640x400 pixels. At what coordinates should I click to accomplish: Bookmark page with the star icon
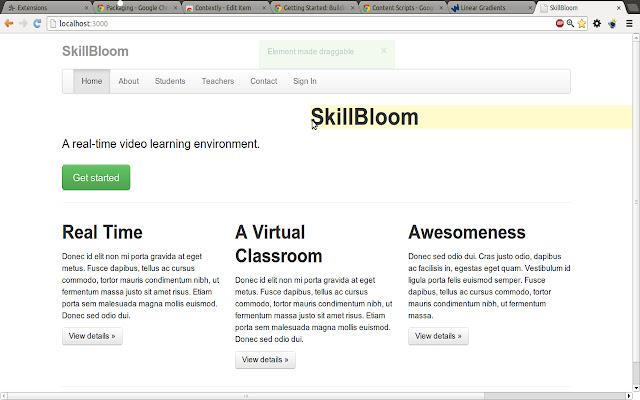583,22
